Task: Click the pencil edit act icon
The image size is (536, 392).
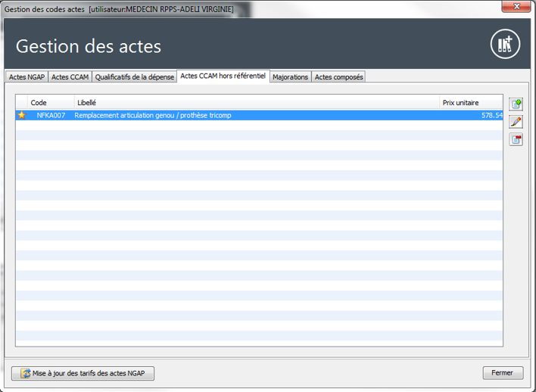Action: [x=516, y=122]
